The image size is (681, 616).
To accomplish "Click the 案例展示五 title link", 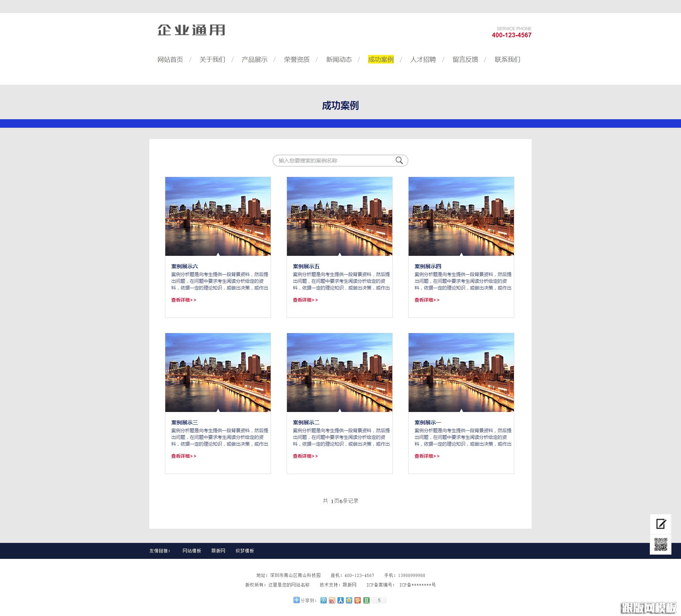I will (306, 266).
